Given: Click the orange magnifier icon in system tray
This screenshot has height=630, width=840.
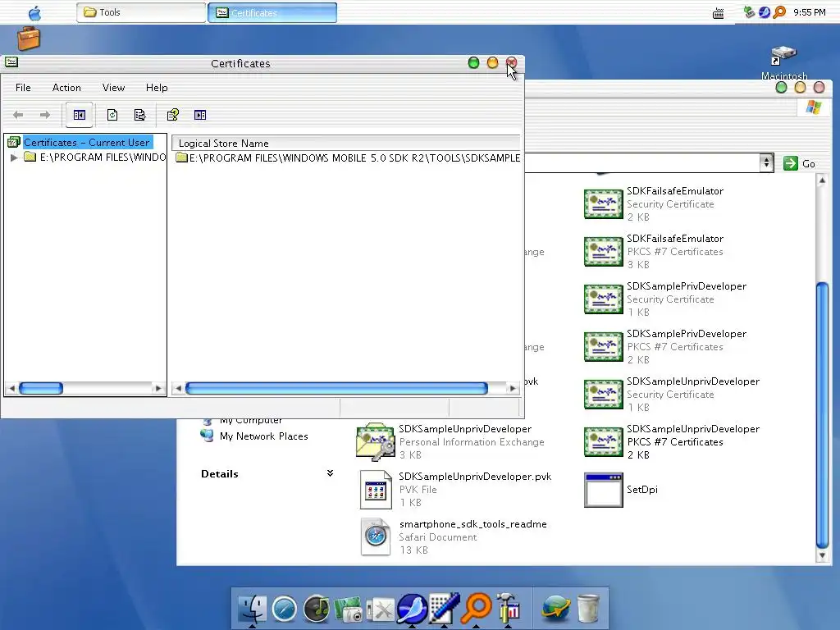Looking at the screenshot, I should [779, 11].
